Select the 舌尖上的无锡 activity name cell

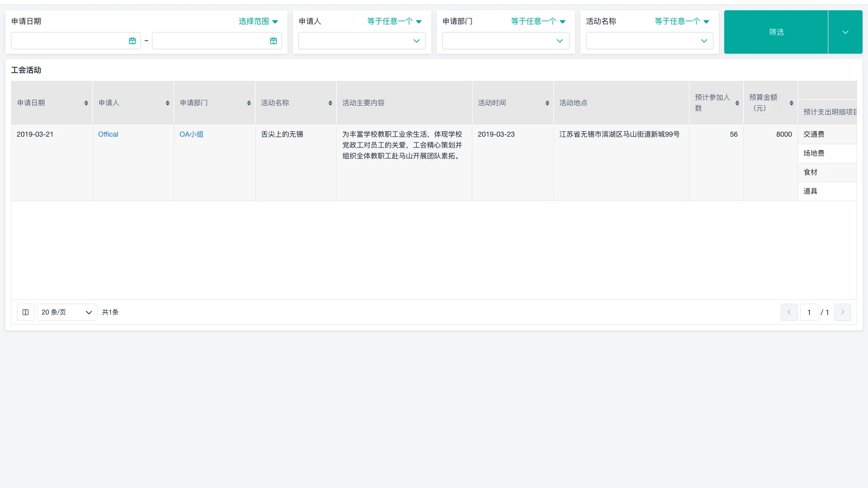click(296, 163)
